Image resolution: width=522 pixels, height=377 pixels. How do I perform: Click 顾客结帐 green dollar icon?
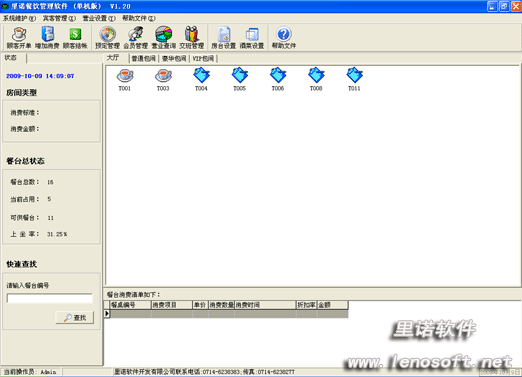(75, 38)
